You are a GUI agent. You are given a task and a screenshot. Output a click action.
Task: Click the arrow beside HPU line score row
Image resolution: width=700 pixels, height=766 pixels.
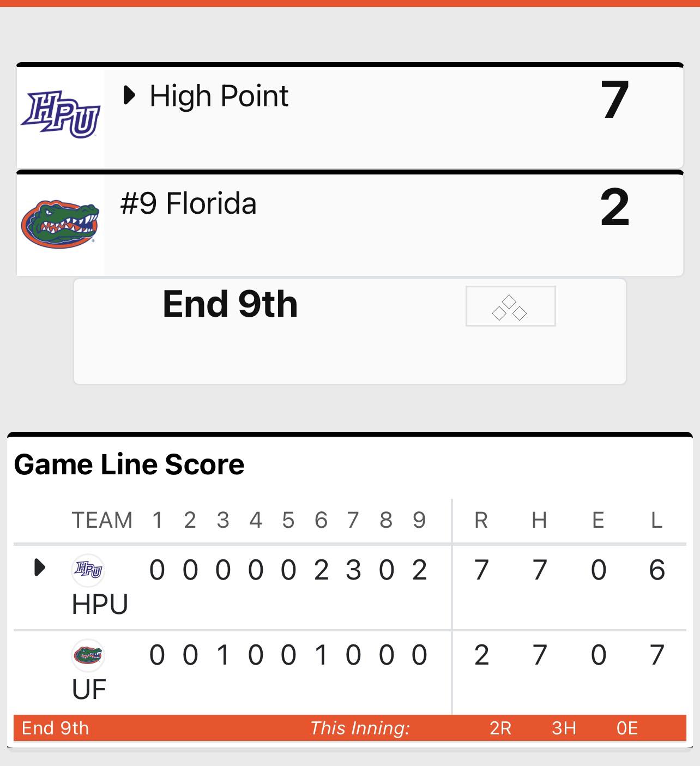[40, 568]
